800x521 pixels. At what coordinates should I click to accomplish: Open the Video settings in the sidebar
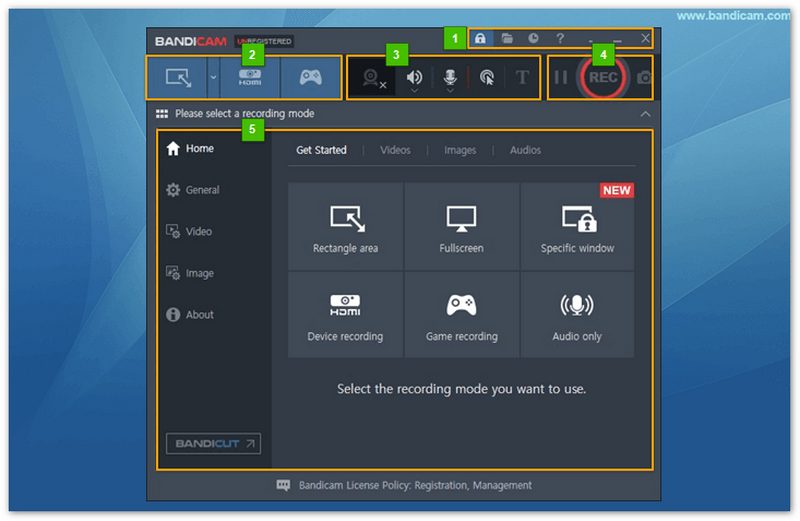189,231
